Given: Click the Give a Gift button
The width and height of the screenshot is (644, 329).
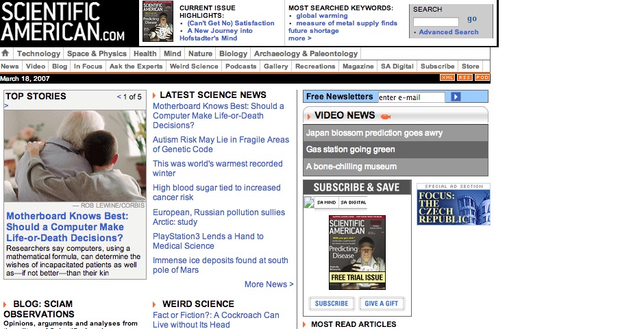Looking at the screenshot, I should pyautogui.click(x=382, y=304).
